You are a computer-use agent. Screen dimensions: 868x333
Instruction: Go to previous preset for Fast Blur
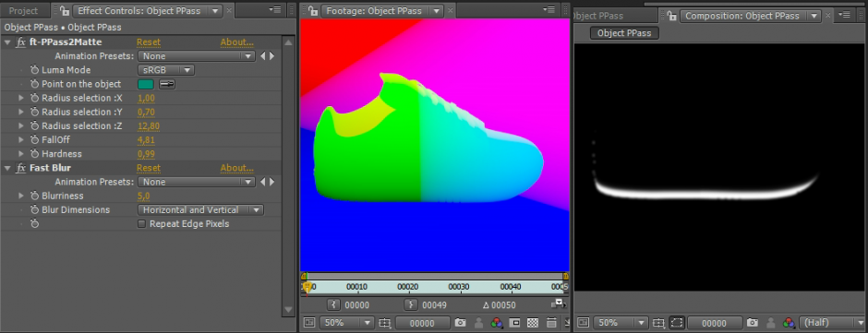[x=263, y=182]
